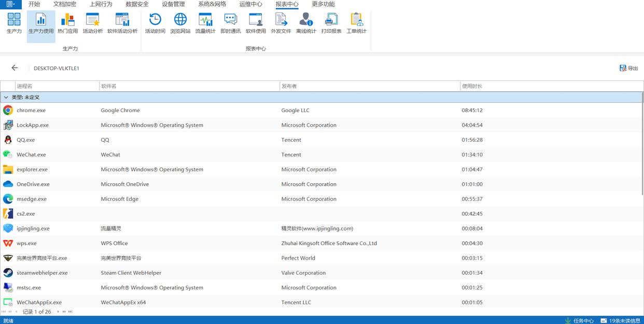Go to next record in navigator

pyautogui.click(x=58, y=312)
